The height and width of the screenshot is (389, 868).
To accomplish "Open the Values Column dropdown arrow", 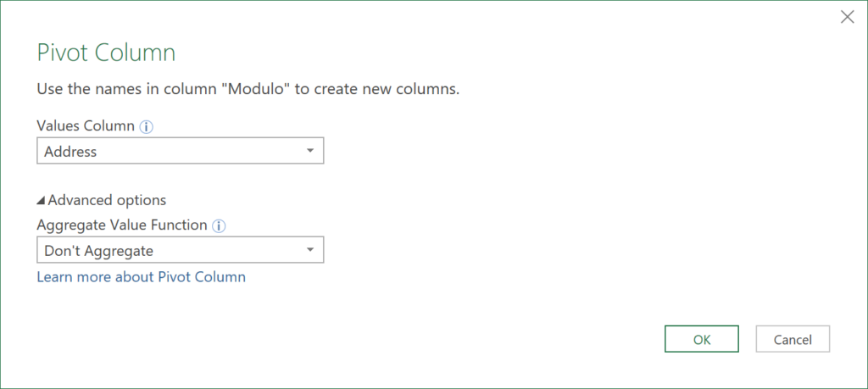I will (310, 151).
